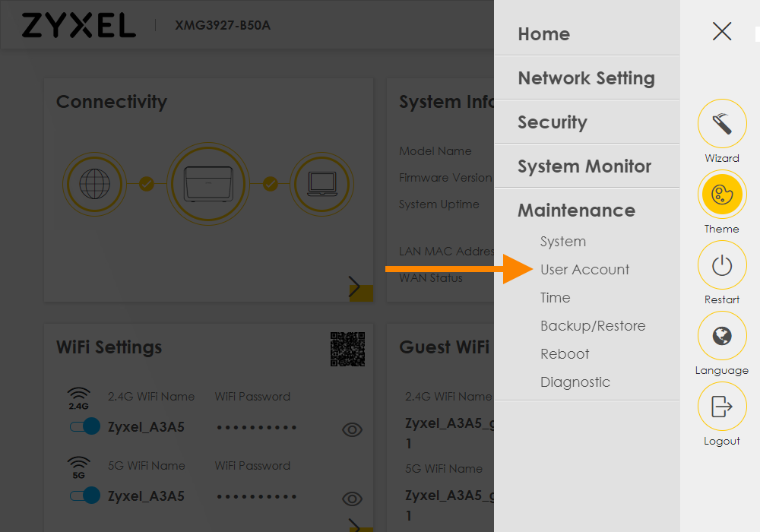Toggle the 2.4G WiFi switch off

click(84, 426)
